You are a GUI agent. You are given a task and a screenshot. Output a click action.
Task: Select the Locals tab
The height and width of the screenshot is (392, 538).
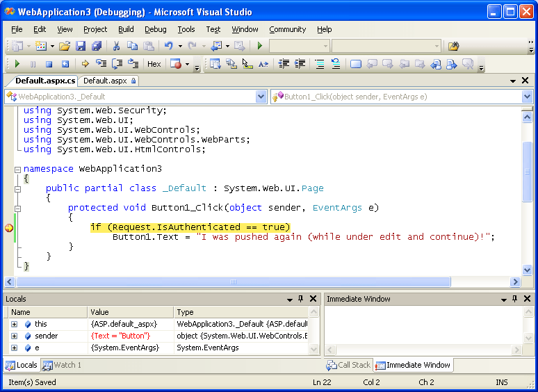coord(22,365)
